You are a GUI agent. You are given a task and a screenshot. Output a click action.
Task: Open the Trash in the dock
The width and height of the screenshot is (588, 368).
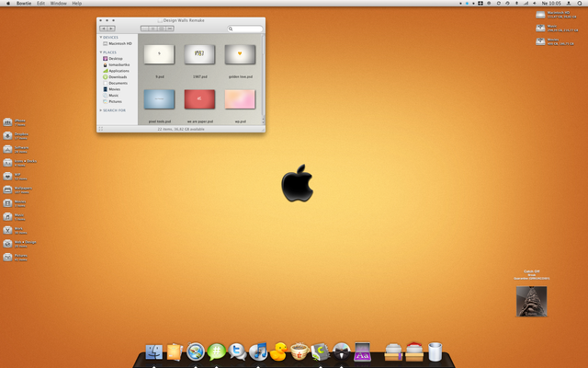435,351
